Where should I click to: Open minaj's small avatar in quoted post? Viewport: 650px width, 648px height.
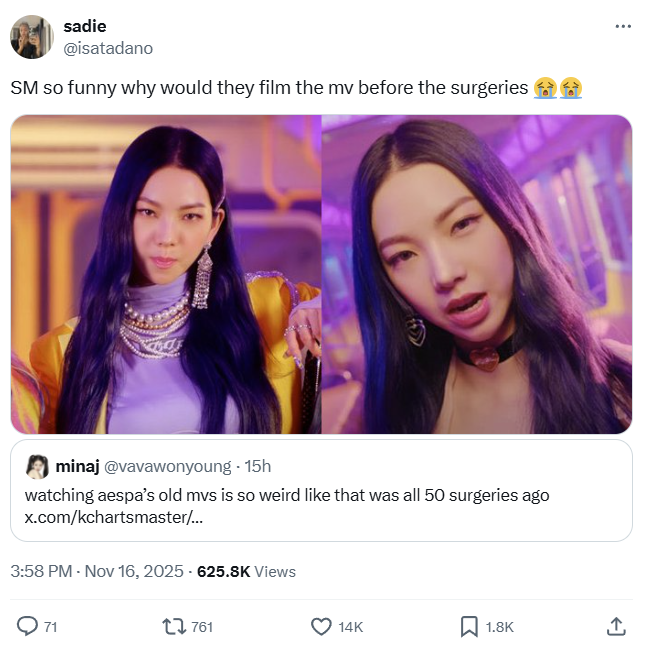coord(37,466)
